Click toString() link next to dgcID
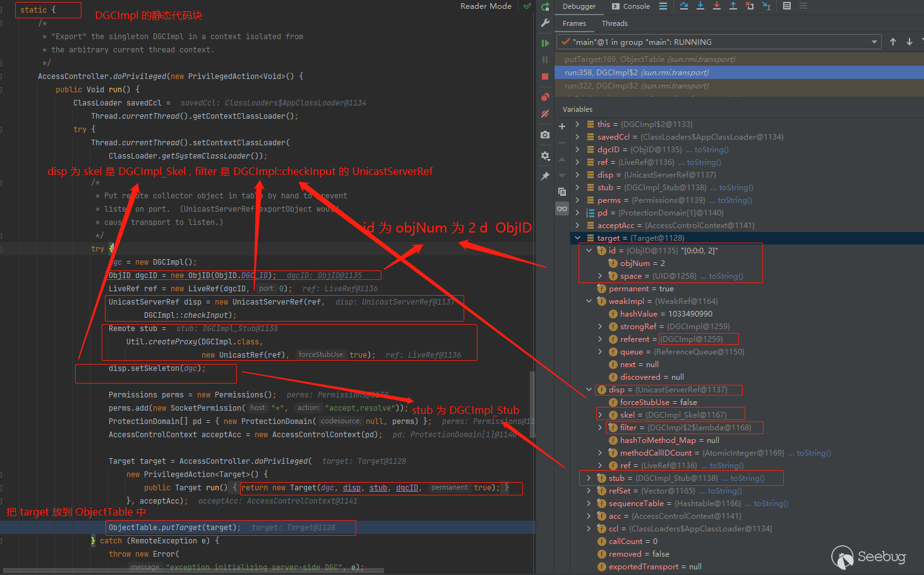This screenshot has height=575, width=924. (x=711, y=150)
